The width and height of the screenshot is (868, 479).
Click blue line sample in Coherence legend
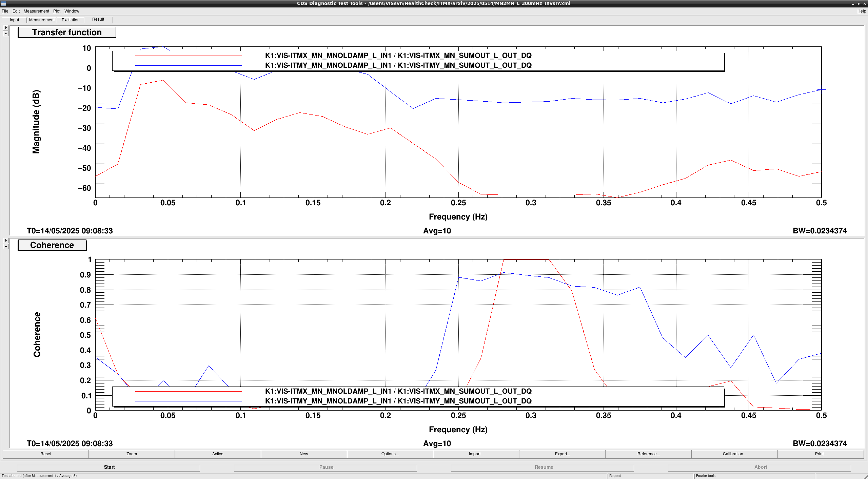(189, 401)
